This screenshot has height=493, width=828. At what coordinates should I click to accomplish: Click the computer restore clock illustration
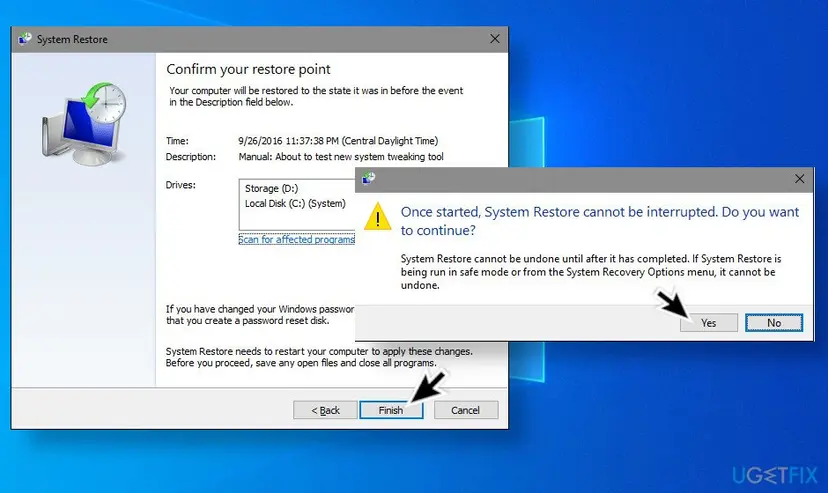coord(84,124)
